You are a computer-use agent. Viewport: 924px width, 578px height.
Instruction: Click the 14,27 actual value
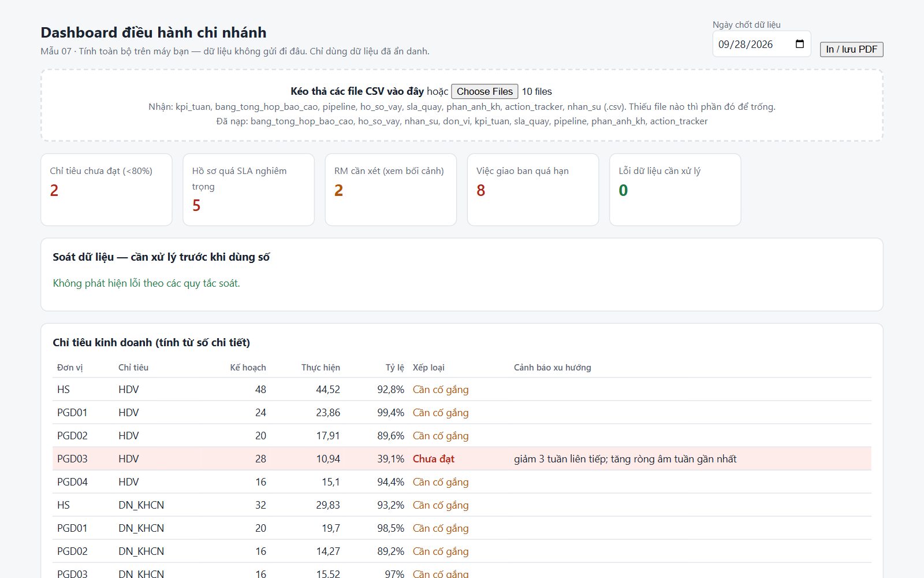(x=328, y=551)
